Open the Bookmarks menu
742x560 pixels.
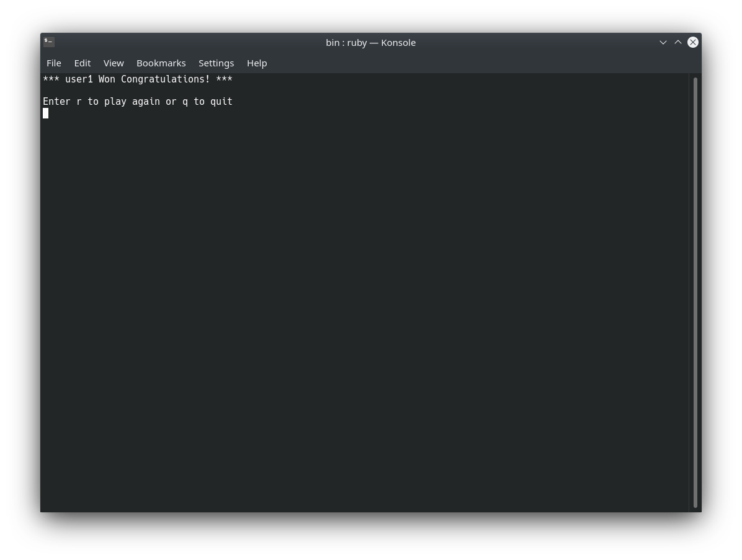(161, 63)
